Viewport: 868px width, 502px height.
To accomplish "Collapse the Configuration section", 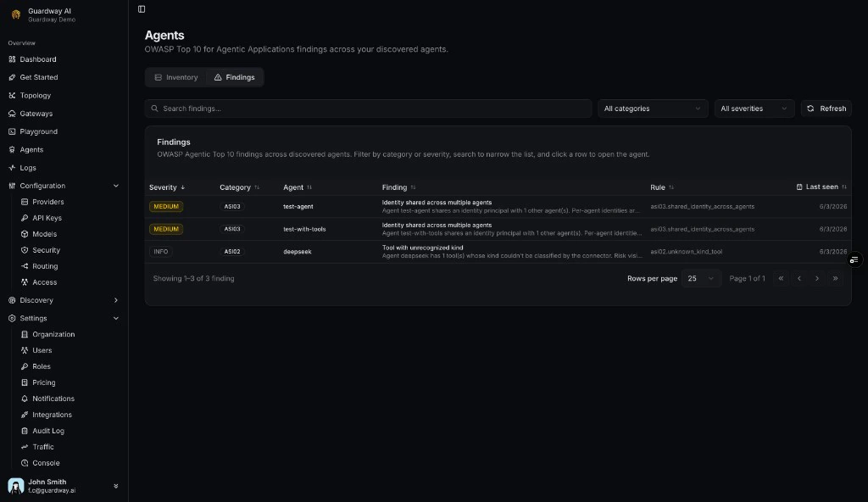I will (115, 186).
